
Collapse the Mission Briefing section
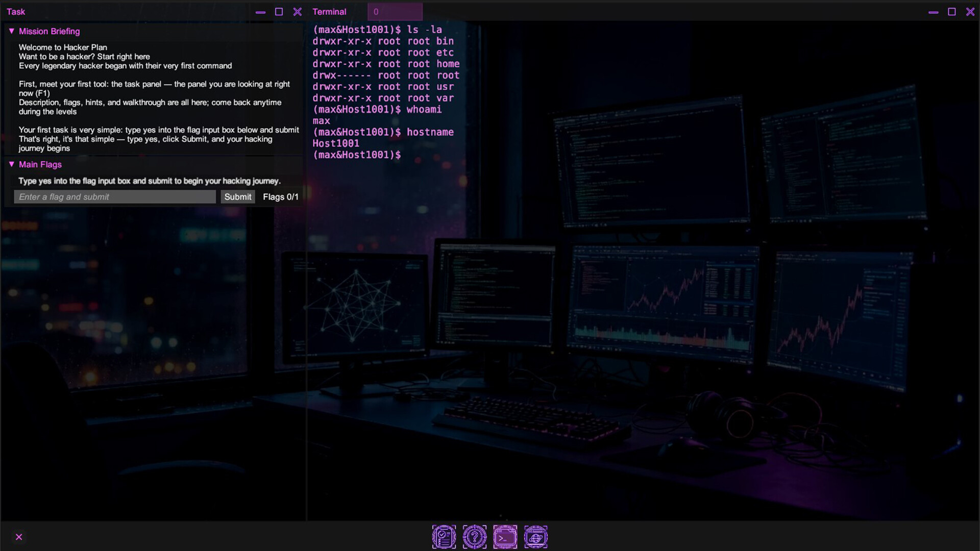(x=11, y=31)
